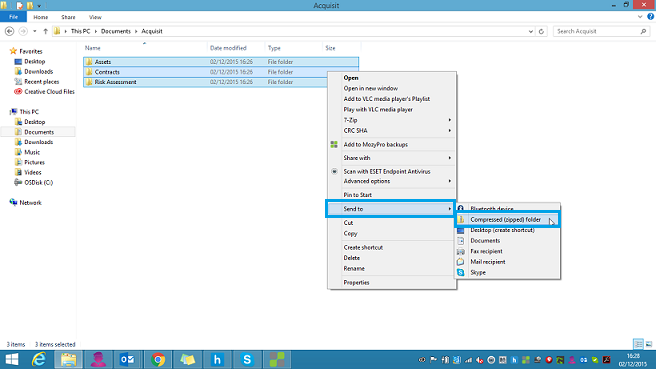656x369 pixels.
Task: Open the Home ribbon tab
Action: point(41,17)
